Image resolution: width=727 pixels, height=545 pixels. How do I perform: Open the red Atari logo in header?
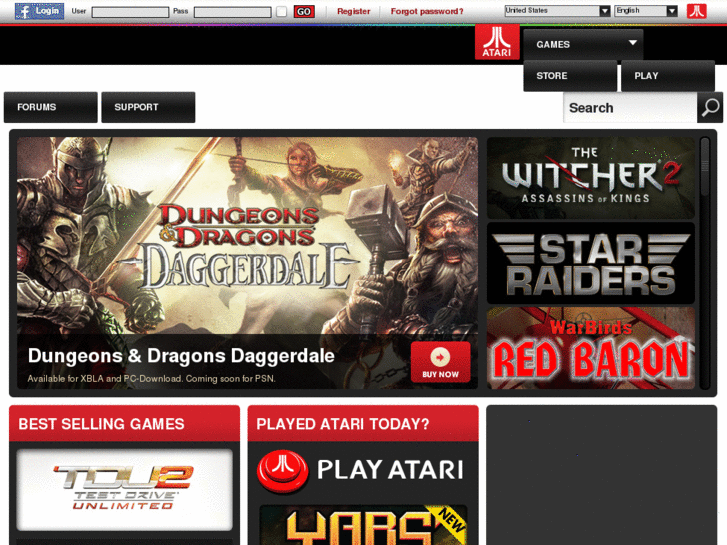[497, 42]
